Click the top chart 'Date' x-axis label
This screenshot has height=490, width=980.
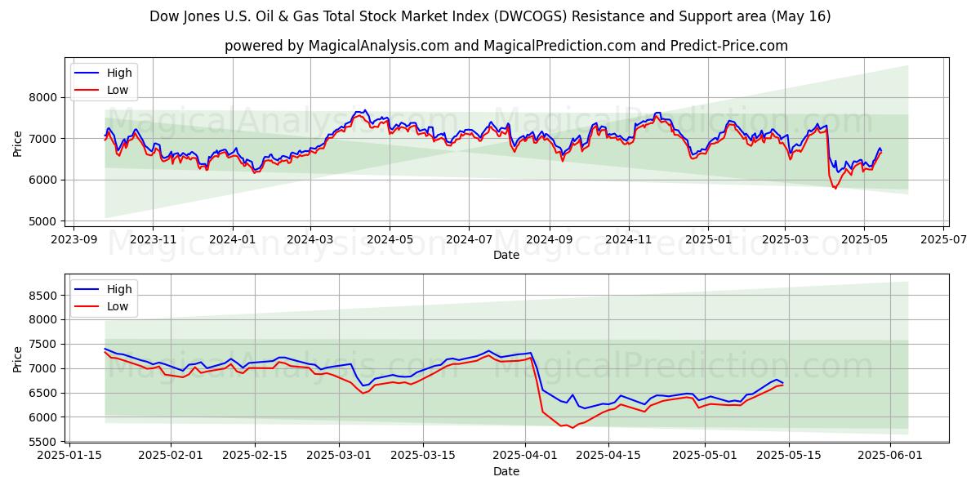(506, 256)
